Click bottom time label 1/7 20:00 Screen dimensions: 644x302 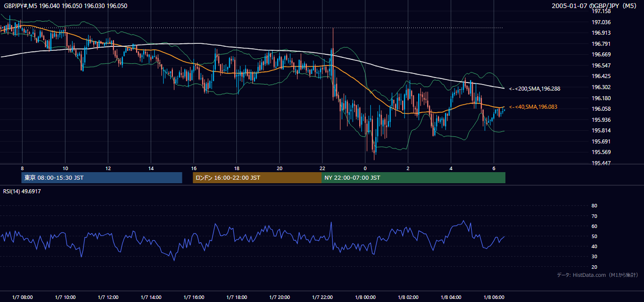tap(280, 297)
